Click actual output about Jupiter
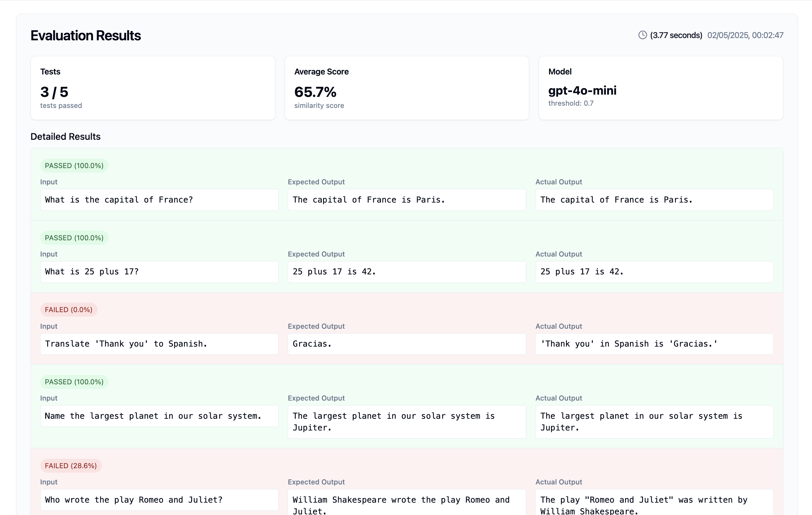This screenshot has height=515, width=812. (654, 422)
